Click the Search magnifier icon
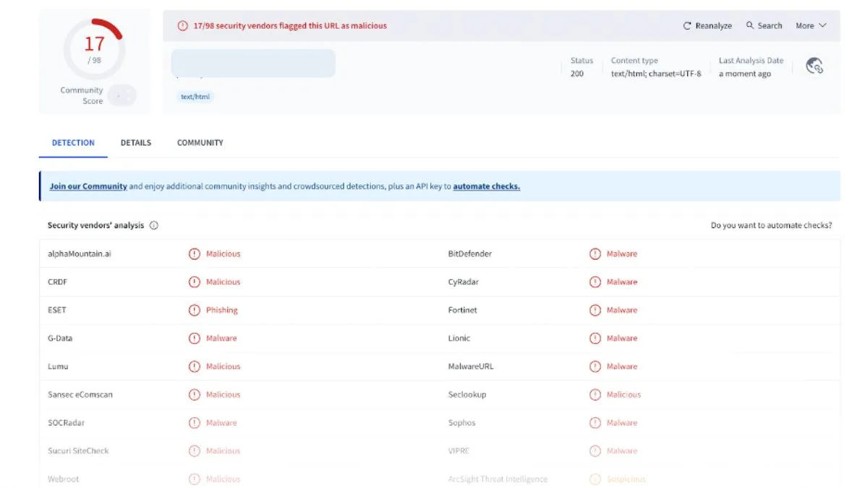Image resolution: width=868 pixels, height=488 pixels. [750, 25]
